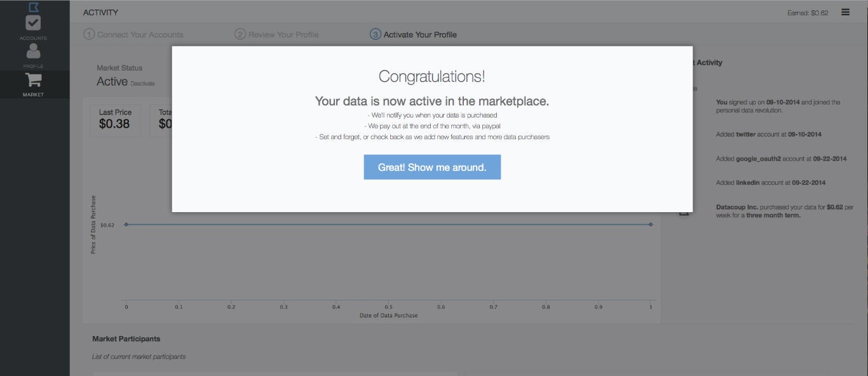Select 'Activate Your Profile' step
Image resolution: width=868 pixels, height=376 pixels.
[420, 34]
